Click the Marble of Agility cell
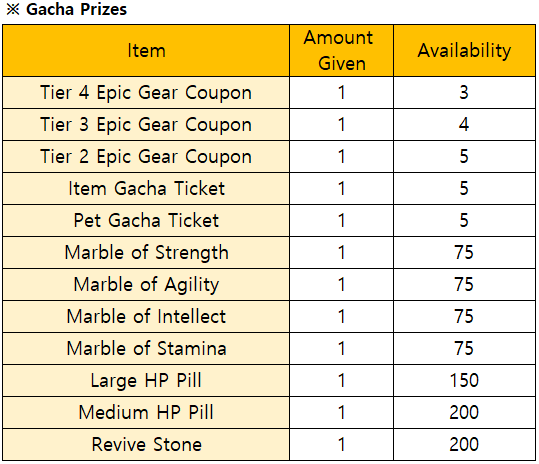 point(146,284)
